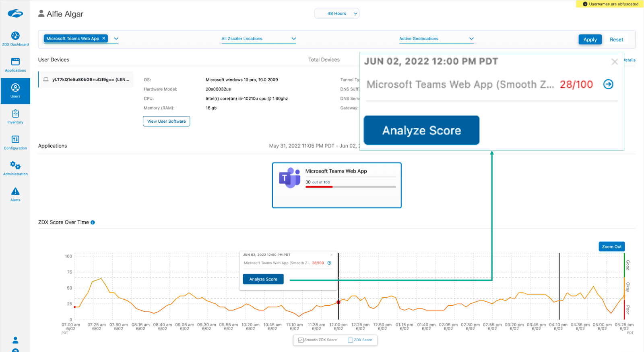Open the Alerts warning icon
Viewport: 644px width, 352px height.
coord(15,191)
